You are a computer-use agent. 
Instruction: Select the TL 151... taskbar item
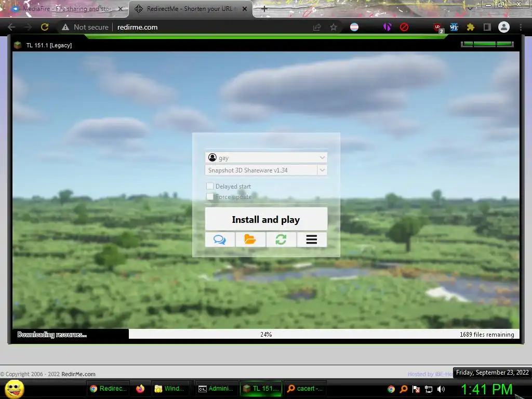click(261, 389)
